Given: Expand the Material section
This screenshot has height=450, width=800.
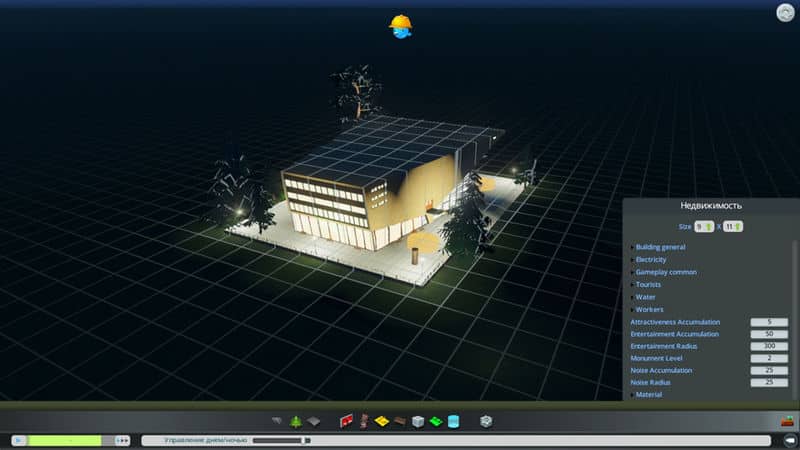Looking at the screenshot, I should (x=648, y=395).
